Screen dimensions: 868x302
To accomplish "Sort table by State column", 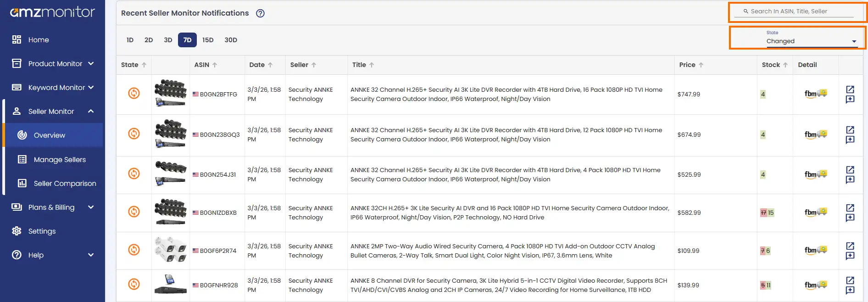I will [134, 65].
